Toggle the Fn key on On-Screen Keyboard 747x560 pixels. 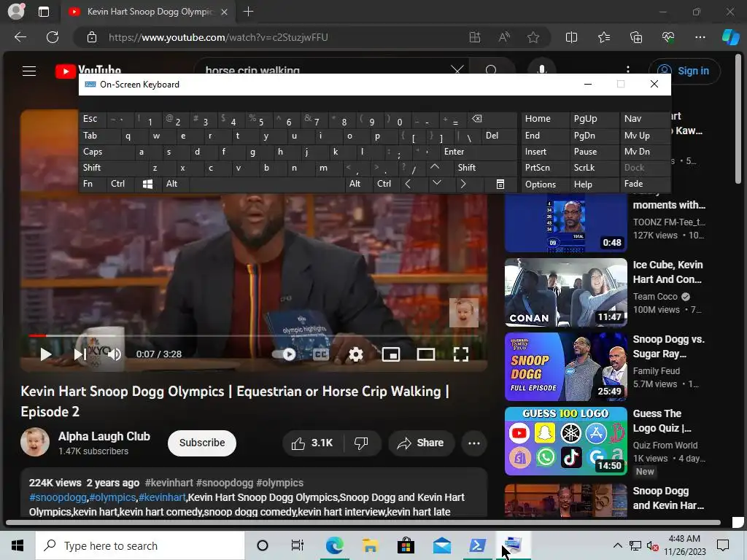coord(93,184)
